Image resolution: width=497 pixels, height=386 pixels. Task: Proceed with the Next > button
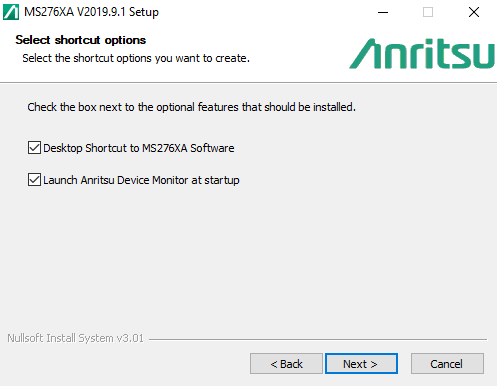click(x=361, y=364)
